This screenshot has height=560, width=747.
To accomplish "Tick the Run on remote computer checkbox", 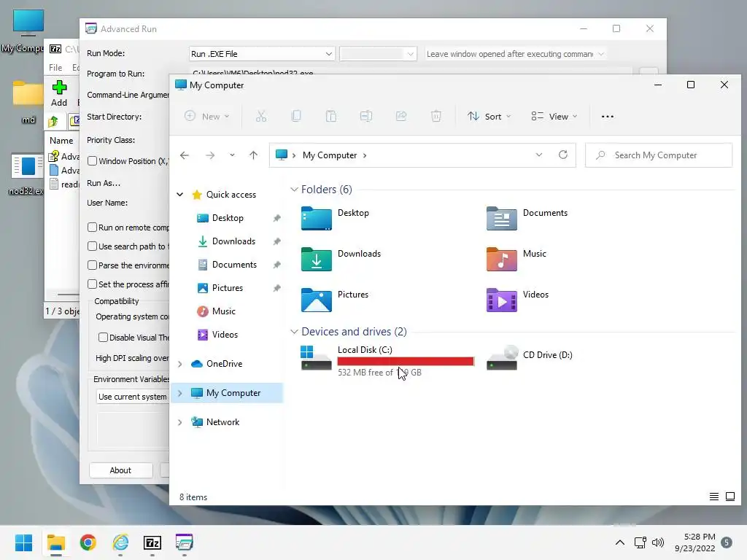I will 93,227.
